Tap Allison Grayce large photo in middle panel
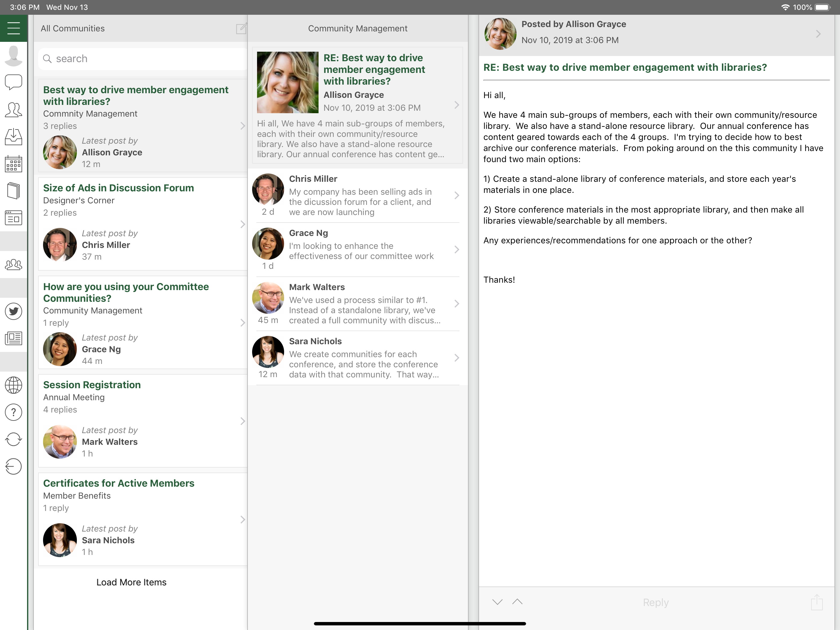840x630 pixels. 287,82
